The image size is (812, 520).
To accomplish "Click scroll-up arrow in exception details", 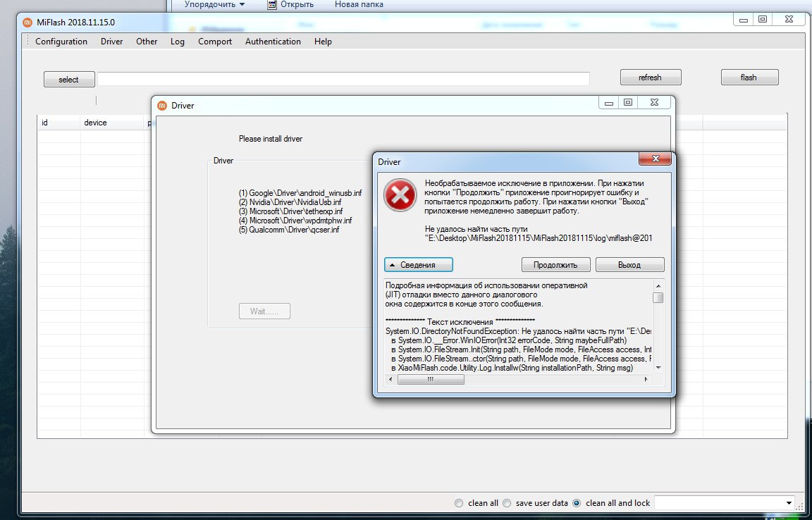I will tap(658, 285).
